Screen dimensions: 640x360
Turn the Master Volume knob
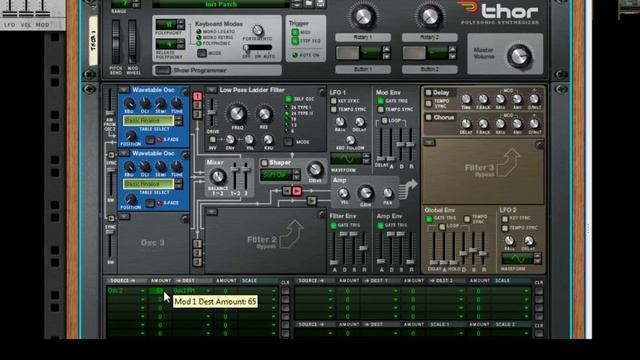point(519,56)
